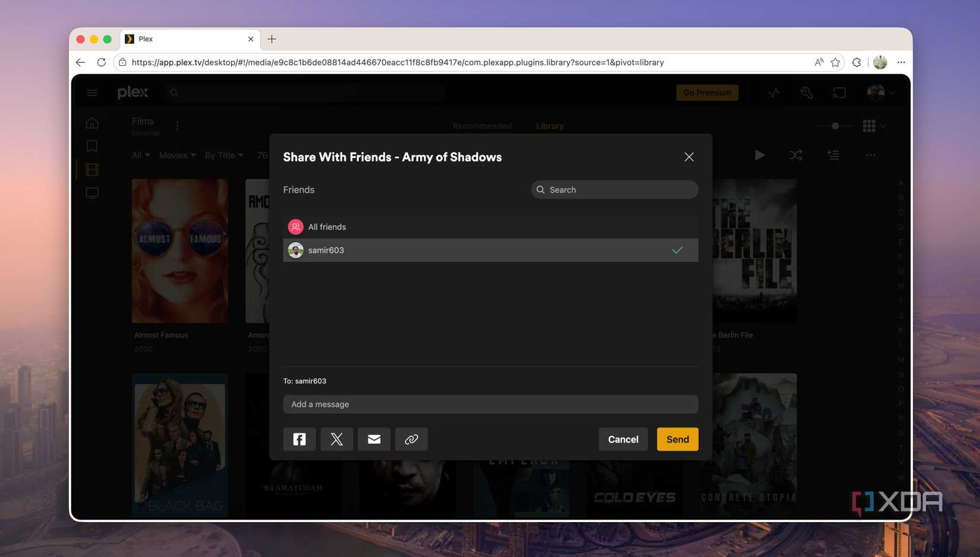Click the browser address bar URL

(x=397, y=62)
